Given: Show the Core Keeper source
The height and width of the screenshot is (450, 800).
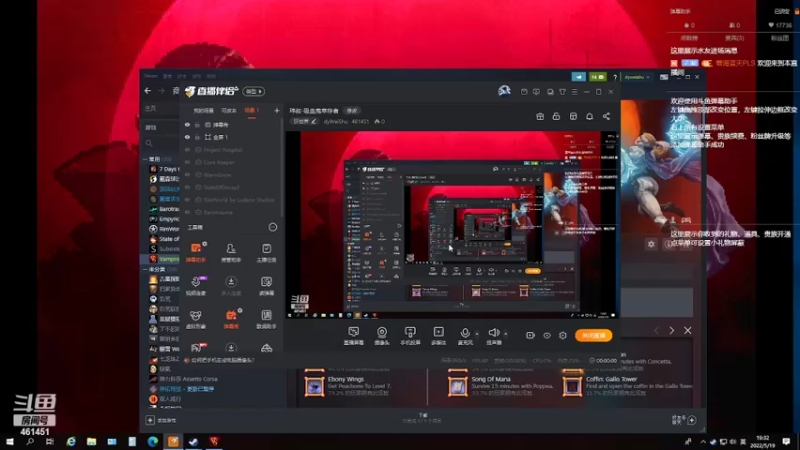Looking at the screenshot, I should (187, 162).
